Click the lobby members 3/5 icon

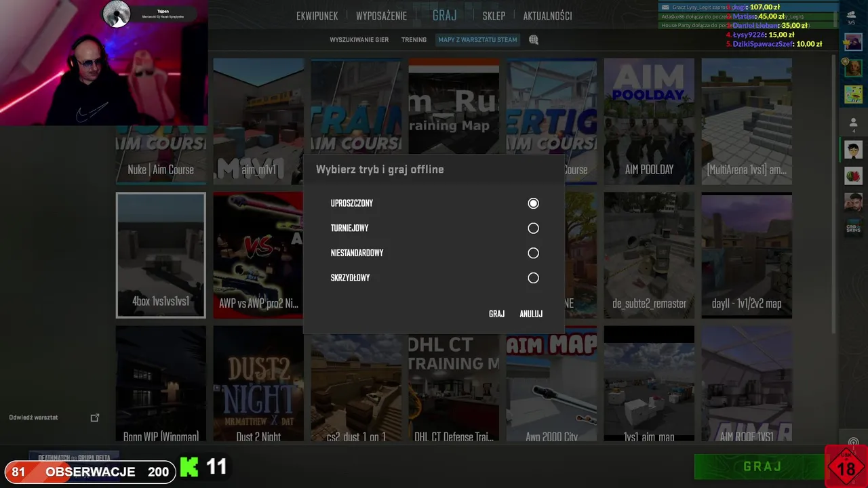pyautogui.click(x=852, y=18)
